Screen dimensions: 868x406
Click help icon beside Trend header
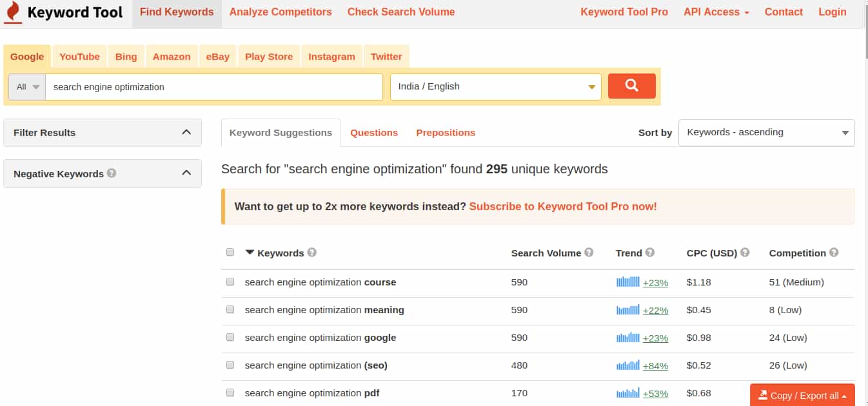click(x=650, y=253)
